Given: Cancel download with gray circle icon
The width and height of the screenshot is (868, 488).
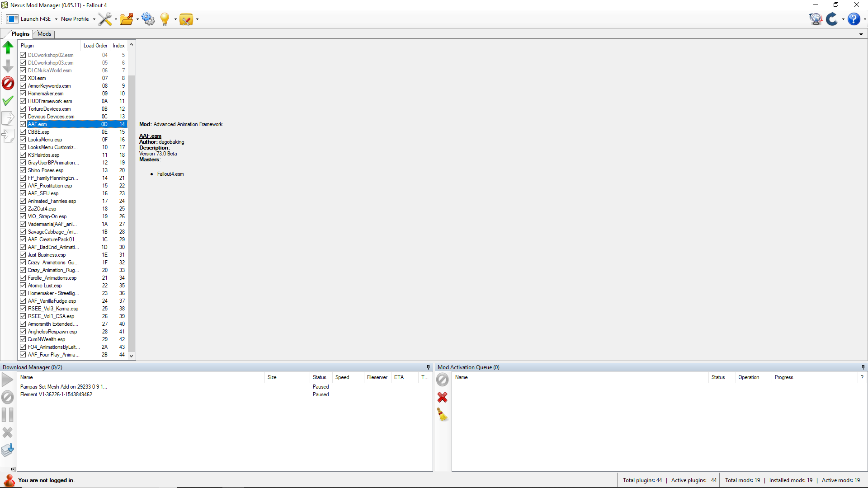Looking at the screenshot, I should [x=8, y=398].
